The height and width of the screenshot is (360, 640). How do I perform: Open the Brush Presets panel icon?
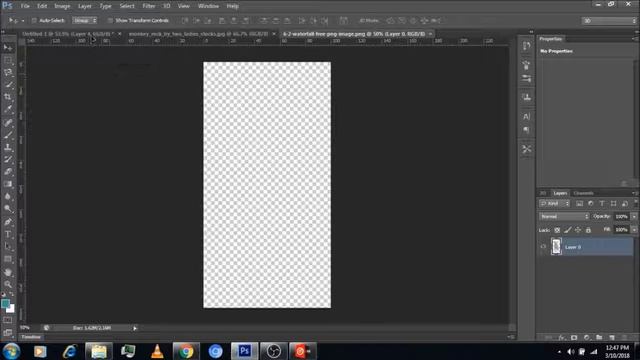[527, 78]
